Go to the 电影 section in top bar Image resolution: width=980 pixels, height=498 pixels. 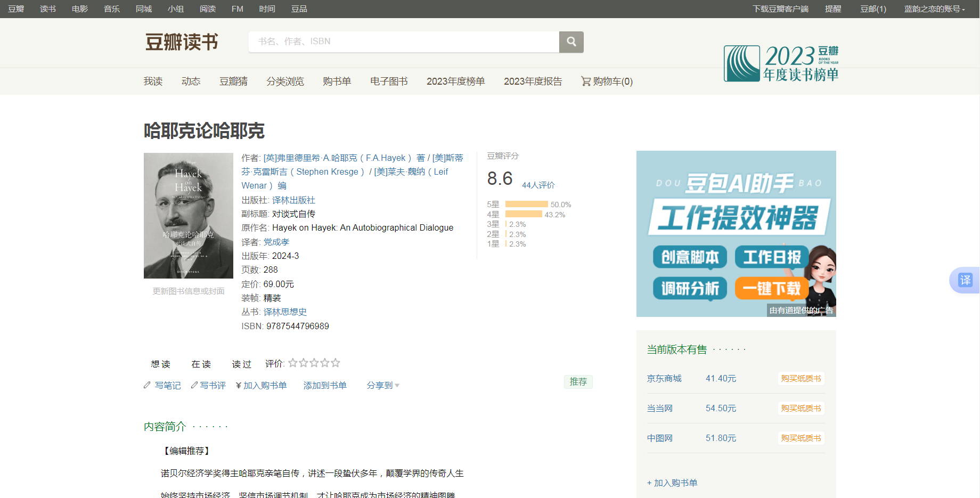click(80, 9)
